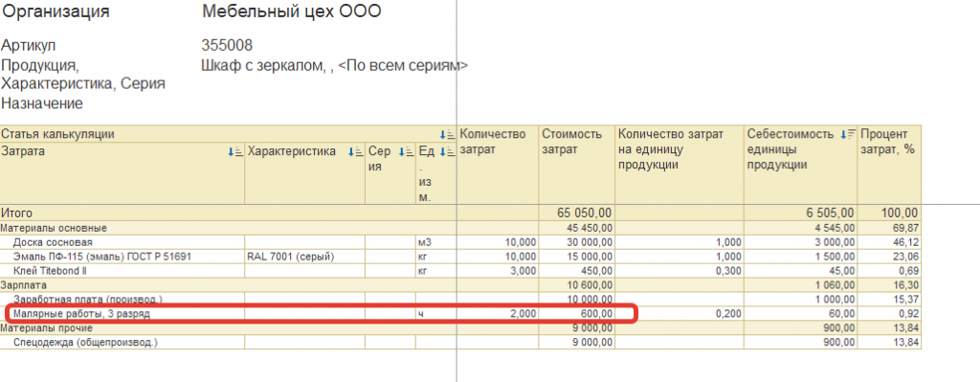Select Малярные работы, 3 разряд row
This screenshot has width=980, height=382.
pyautogui.click(x=460, y=313)
